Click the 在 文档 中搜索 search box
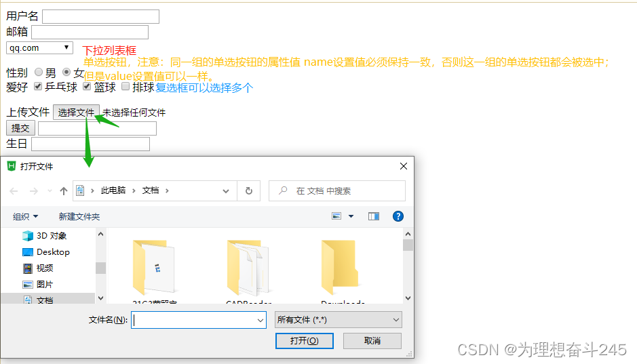This screenshot has height=364, width=637. tap(337, 190)
